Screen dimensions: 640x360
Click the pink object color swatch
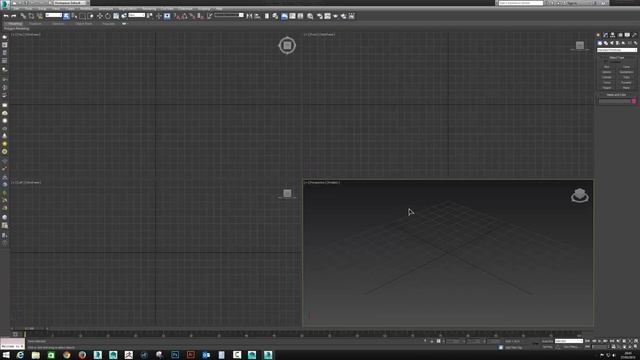click(x=633, y=101)
